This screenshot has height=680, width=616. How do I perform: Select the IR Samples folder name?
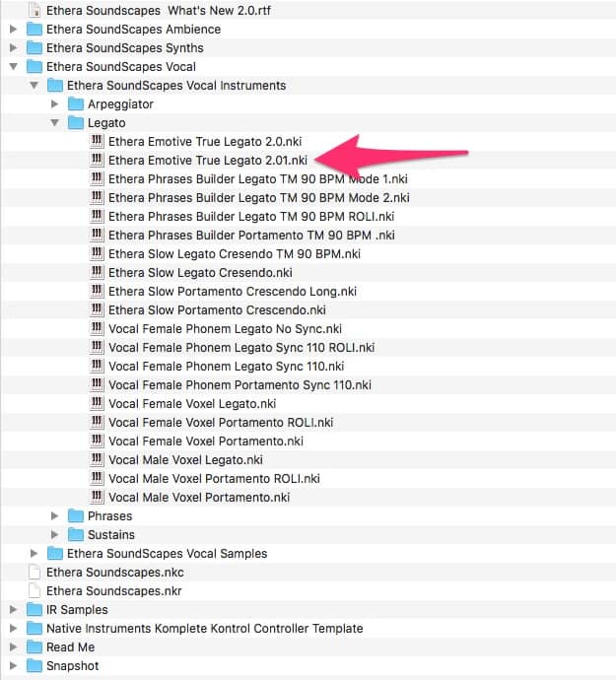(77, 610)
